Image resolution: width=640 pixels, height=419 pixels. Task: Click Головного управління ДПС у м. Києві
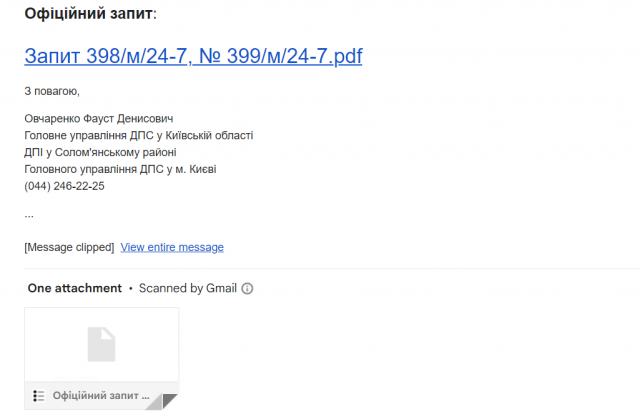pyautogui.click(x=120, y=169)
